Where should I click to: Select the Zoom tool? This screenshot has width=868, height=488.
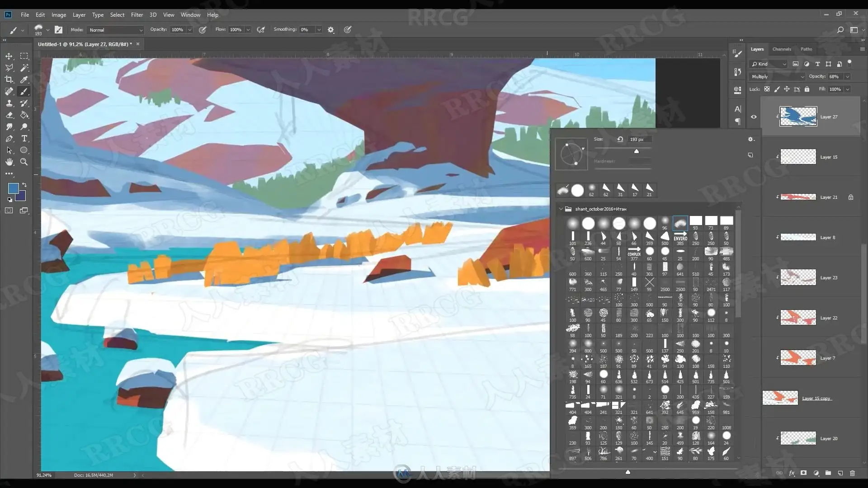(24, 162)
